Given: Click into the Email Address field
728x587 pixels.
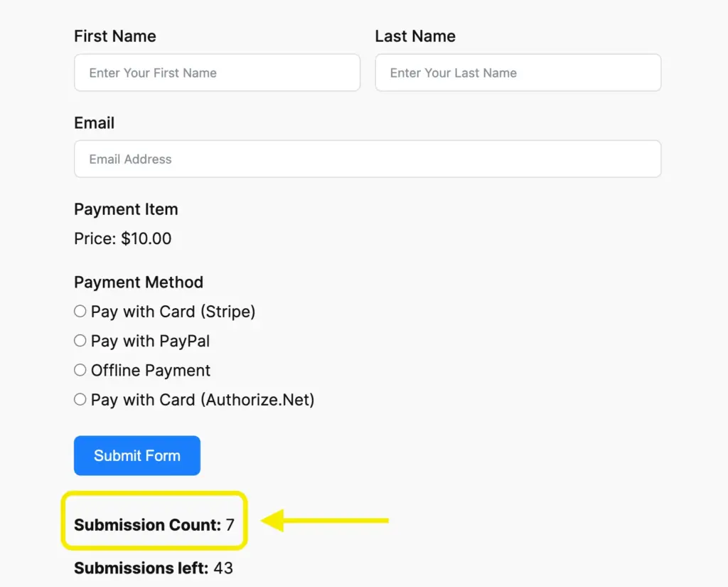Looking at the screenshot, I should click(x=367, y=159).
